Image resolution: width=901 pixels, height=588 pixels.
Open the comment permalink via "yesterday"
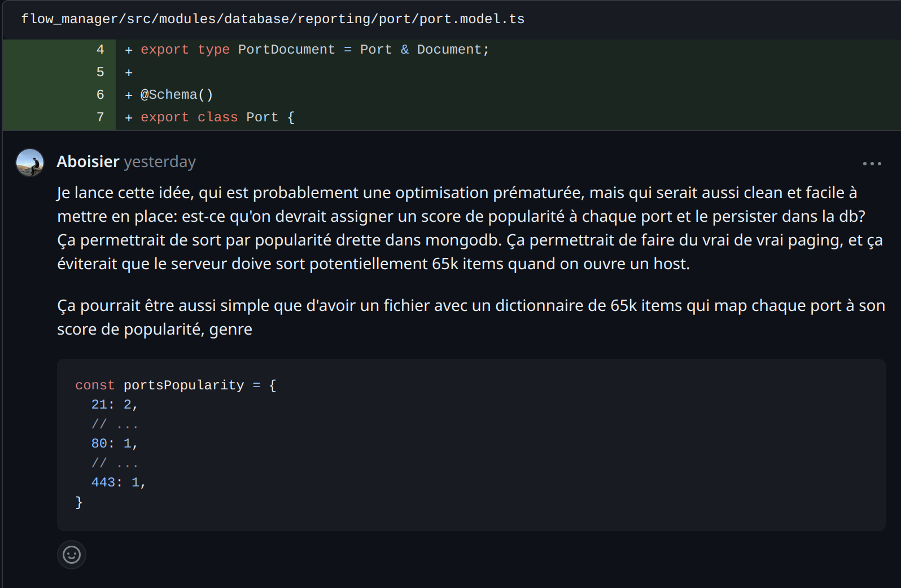click(x=160, y=162)
